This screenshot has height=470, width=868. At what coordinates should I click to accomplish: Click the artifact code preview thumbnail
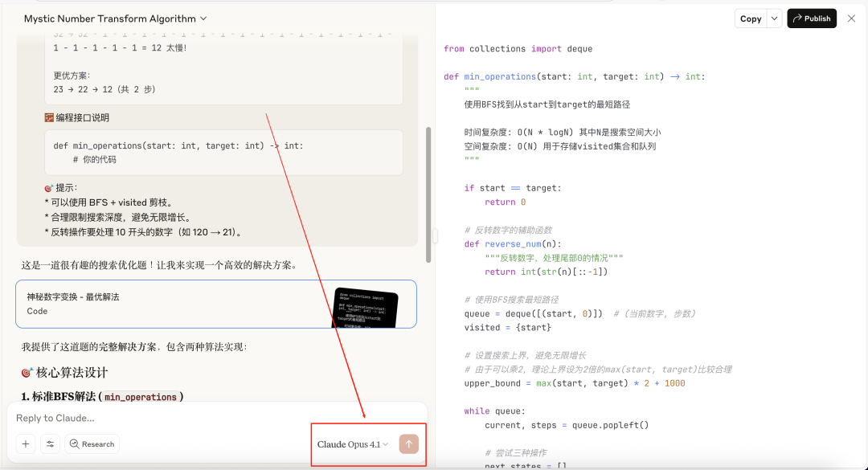pyautogui.click(x=366, y=308)
